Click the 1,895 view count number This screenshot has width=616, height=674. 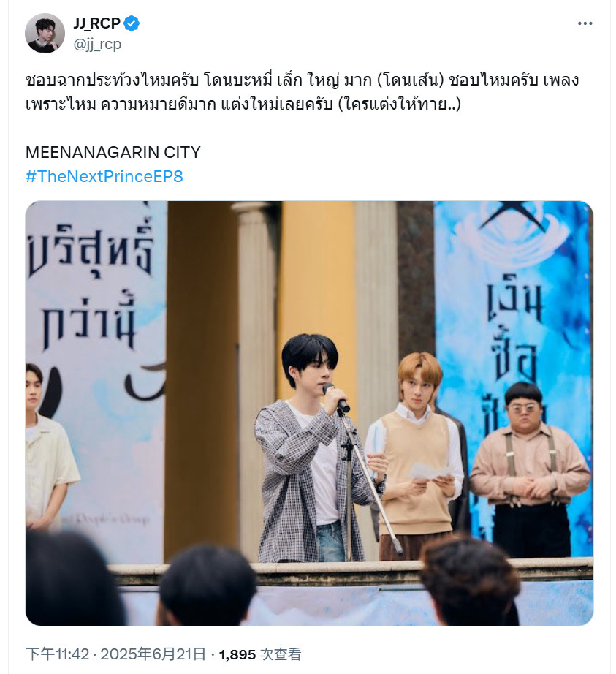tap(237, 655)
